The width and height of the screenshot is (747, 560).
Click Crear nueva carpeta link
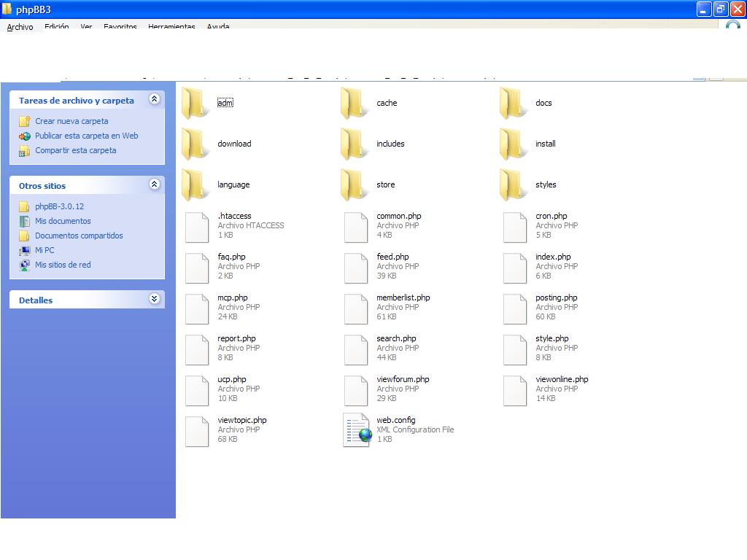coord(71,121)
